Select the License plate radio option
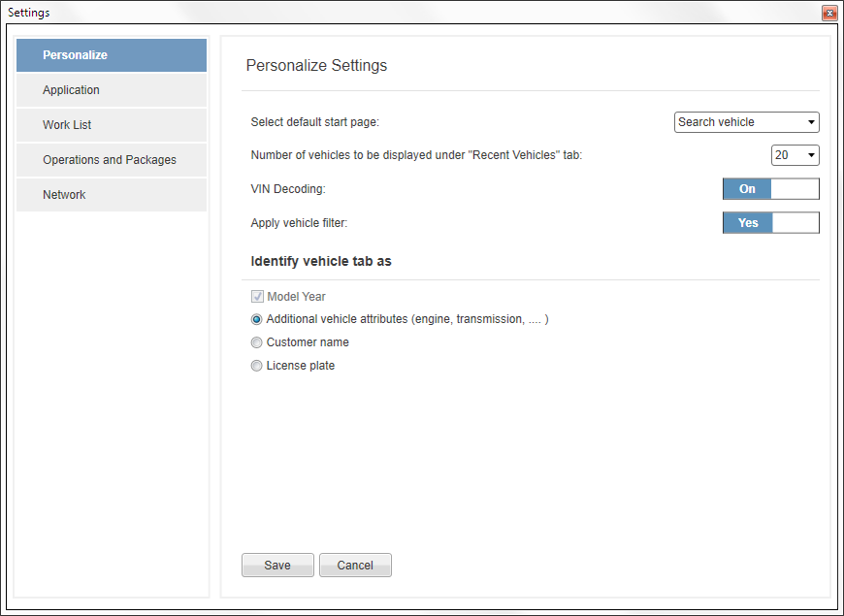This screenshot has width=844, height=616. coord(257,366)
